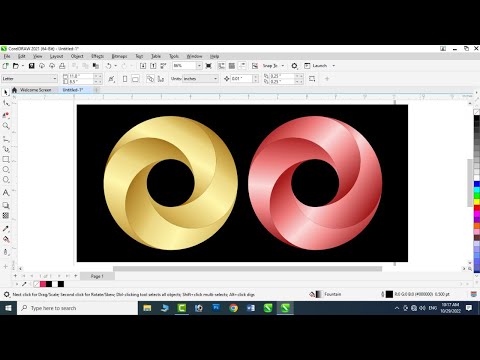Open the zoom level dropdown
480x360 pixels.
(x=199, y=66)
